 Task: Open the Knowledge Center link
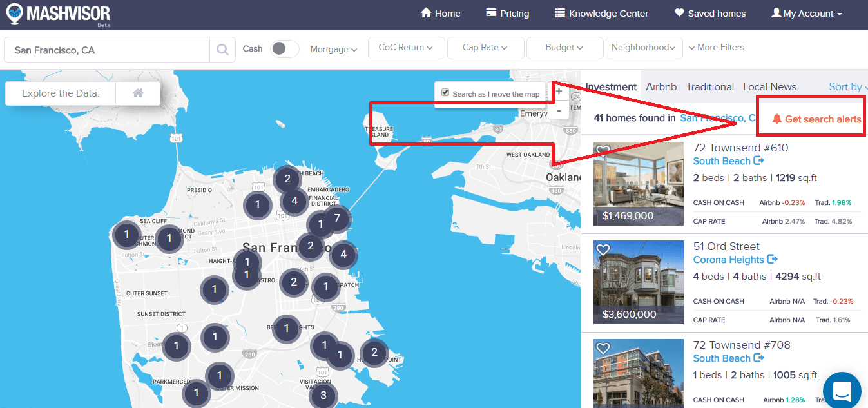[x=601, y=14]
